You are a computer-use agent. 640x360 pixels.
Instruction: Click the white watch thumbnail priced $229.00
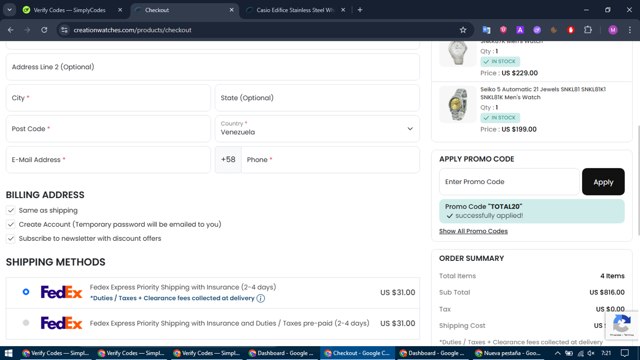tap(458, 53)
